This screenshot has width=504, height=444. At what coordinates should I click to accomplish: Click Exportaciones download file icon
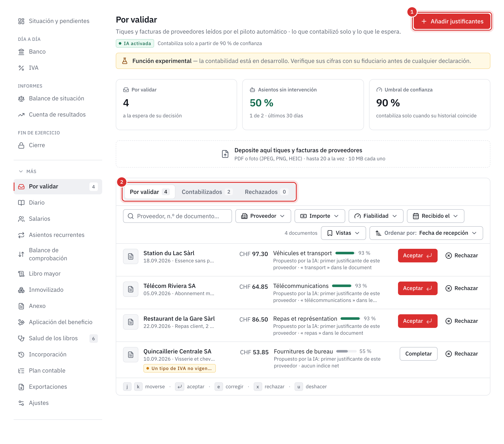coord(21,387)
